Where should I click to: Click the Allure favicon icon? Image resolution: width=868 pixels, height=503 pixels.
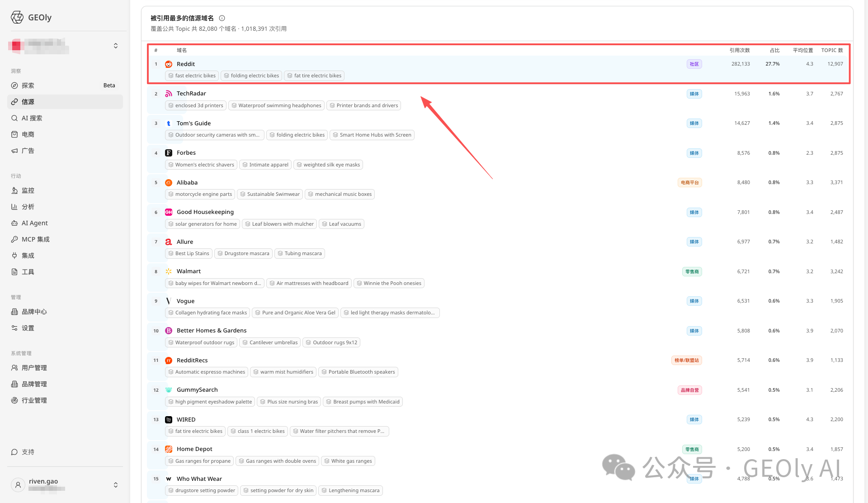169,242
